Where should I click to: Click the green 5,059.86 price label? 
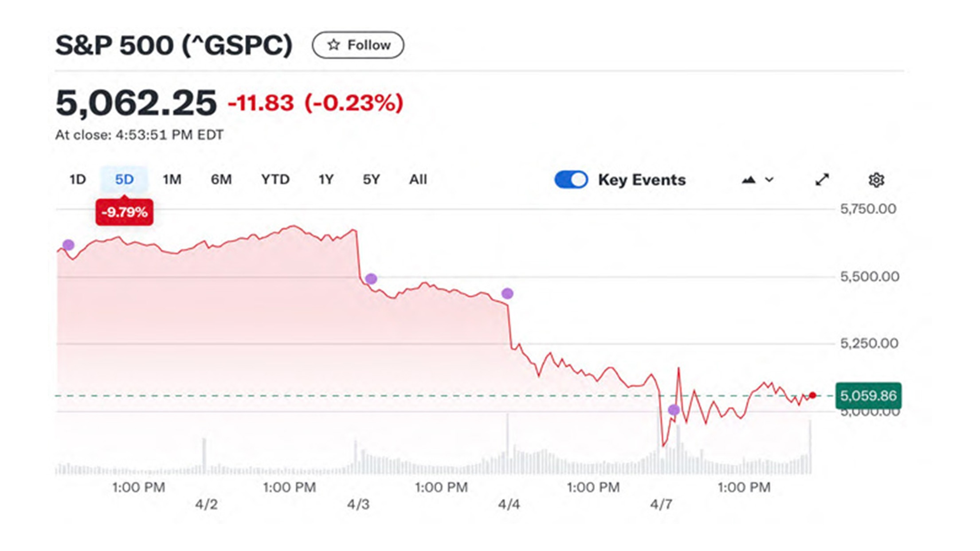pos(868,395)
